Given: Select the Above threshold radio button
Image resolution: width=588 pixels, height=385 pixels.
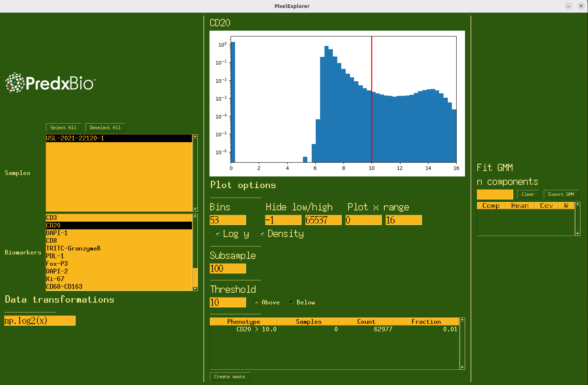Looking at the screenshot, I should tap(256, 302).
